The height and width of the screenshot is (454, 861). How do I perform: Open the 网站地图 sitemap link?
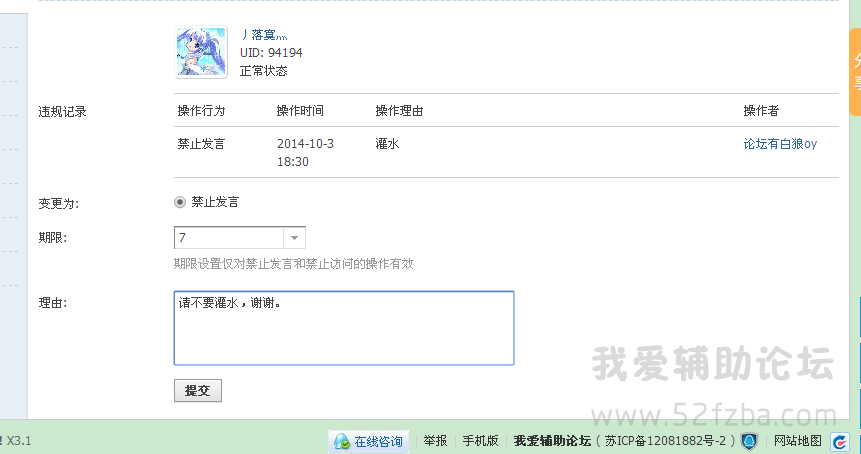click(x=797, y=441)
